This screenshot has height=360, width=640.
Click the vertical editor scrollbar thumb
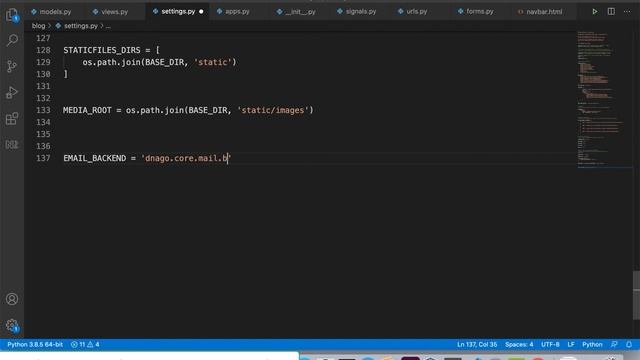pos(636,296)
